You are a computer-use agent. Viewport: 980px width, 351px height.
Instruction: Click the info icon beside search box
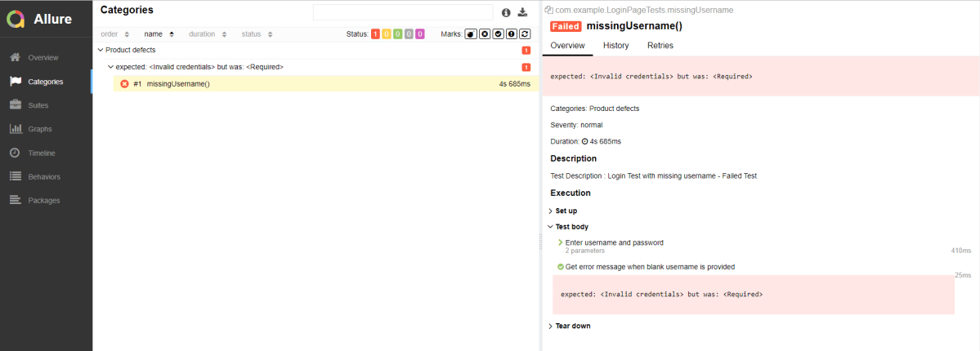tap(506, 12)
